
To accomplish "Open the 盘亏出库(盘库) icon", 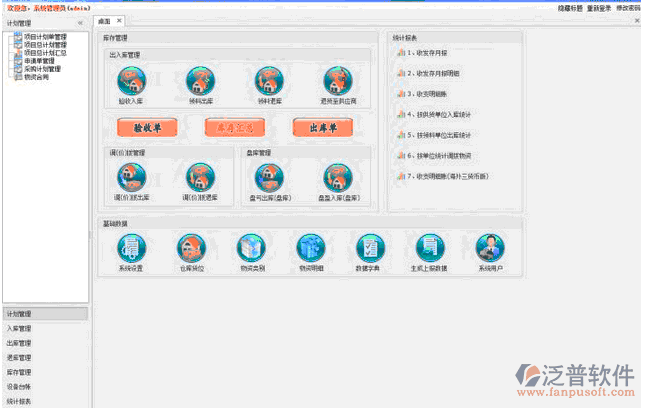I will pyautogui.click(x=269, y=178).
